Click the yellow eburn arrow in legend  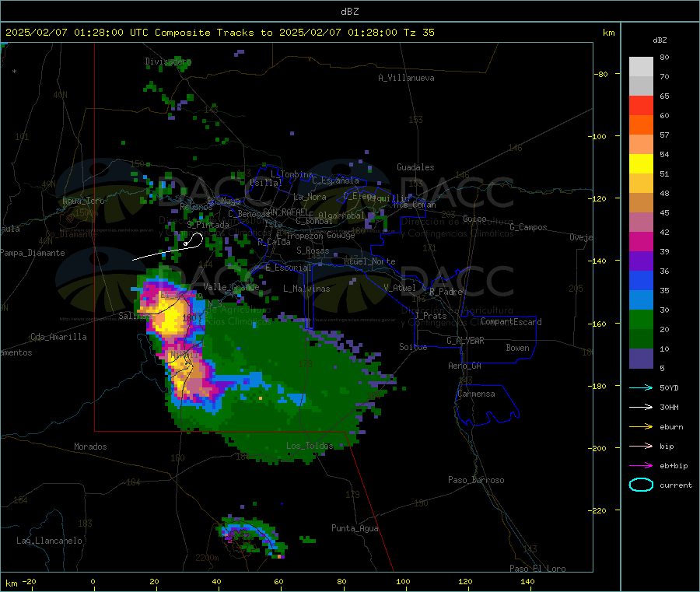(641, 427)
